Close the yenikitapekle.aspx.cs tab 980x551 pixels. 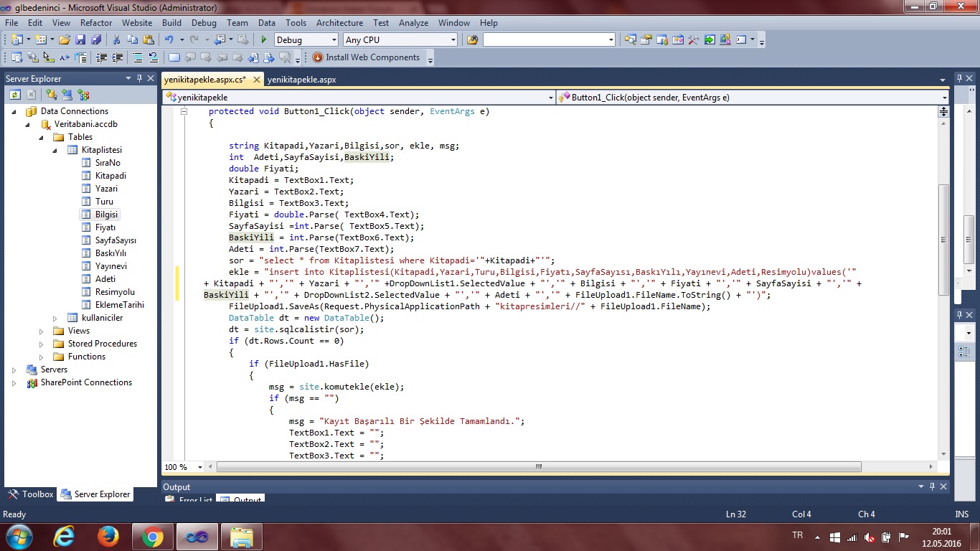pyautogui.click(x=256, y=80)
